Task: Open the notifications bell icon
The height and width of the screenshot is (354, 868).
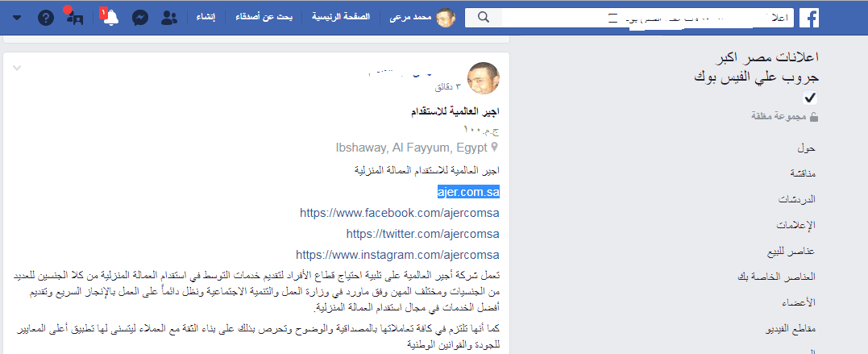Action: (110, 18)
